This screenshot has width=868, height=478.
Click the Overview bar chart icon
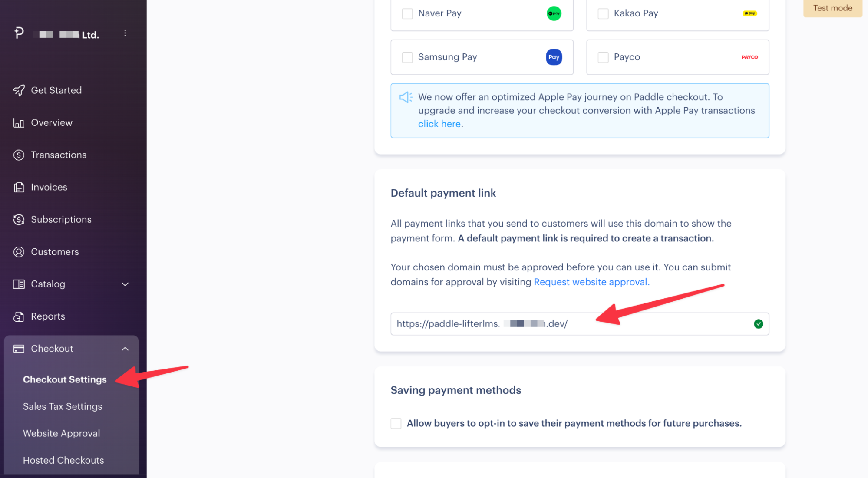pos(19,123)
